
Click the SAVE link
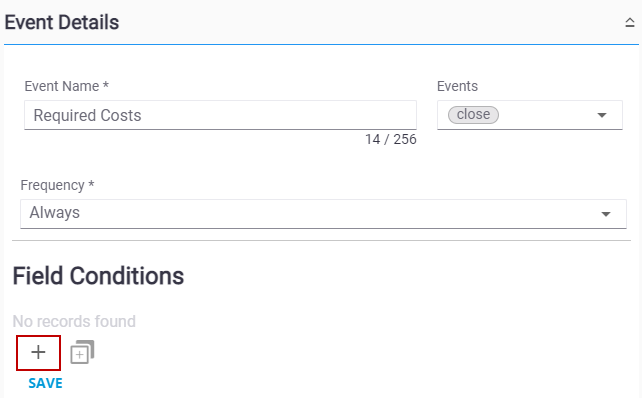45,383
